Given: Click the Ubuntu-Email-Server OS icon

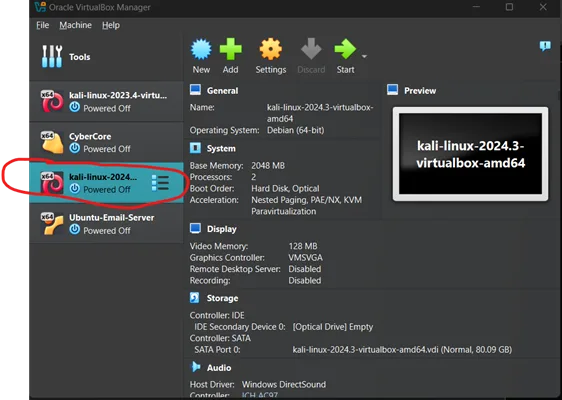Looking at the screenshot, I should click(52, 224).
